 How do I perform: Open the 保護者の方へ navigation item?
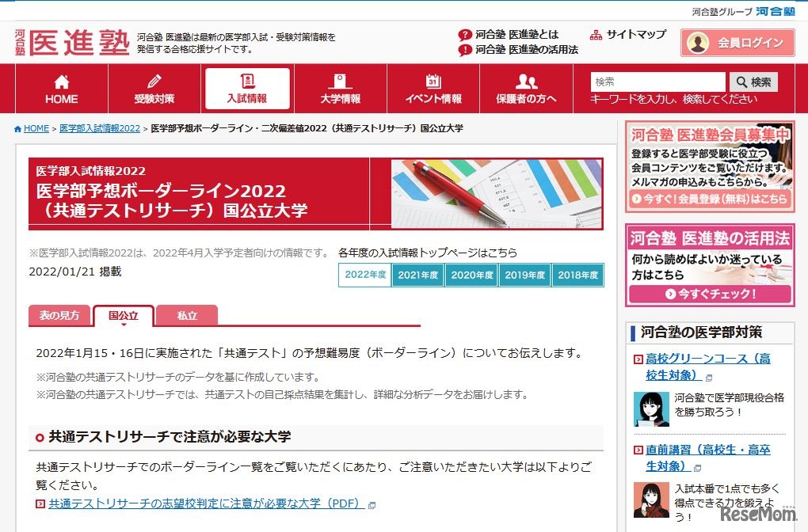coord(526,89)
